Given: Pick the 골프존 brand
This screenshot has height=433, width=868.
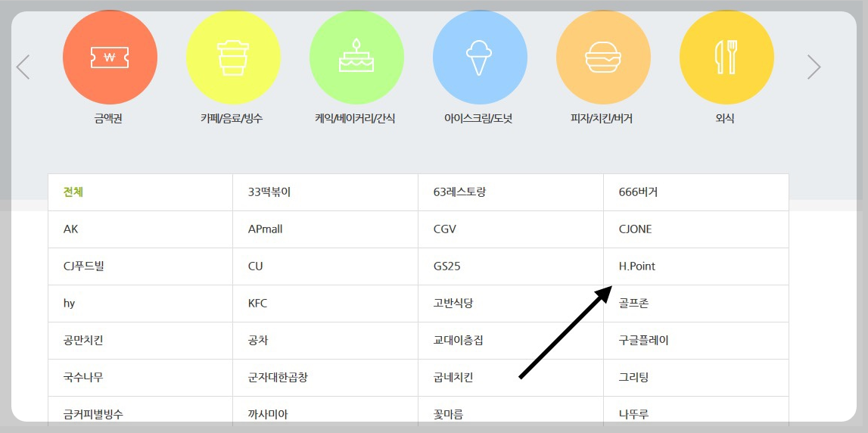Looking at the screenshot, I should [696, 304].
